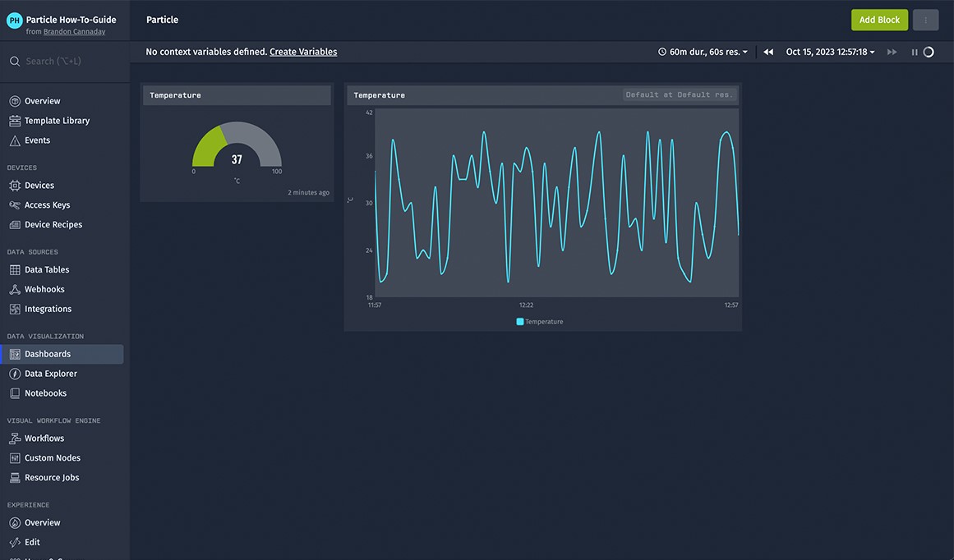The height and width of the screenshot is (560, 954).
Task: Open the Workflows page
Action: tap(44, 438)
